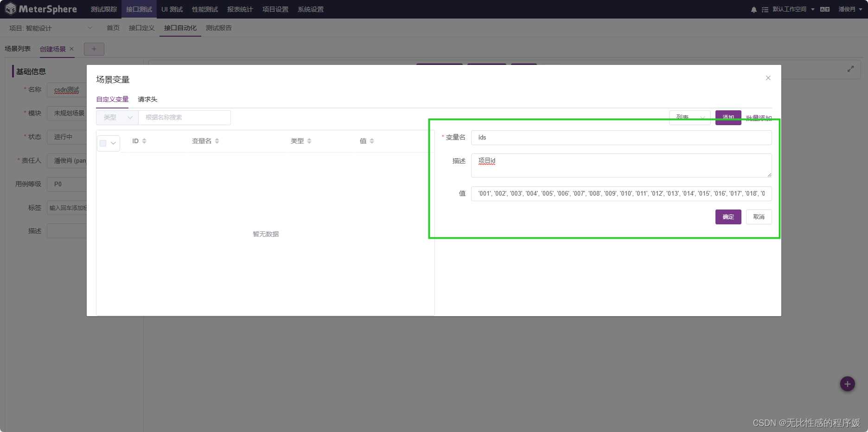Viewport: 868px width, 432px height.
Task: Click the 标签 tag input field
Action: (67, 208)
